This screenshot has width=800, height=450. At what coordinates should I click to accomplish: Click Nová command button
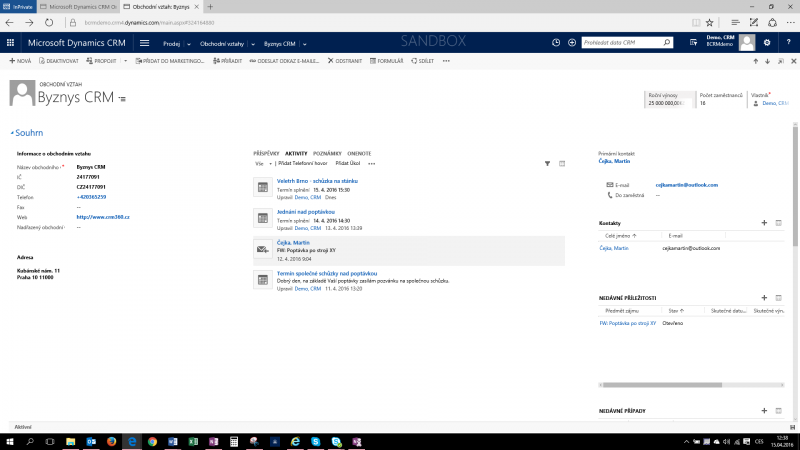tap(20, 61)
